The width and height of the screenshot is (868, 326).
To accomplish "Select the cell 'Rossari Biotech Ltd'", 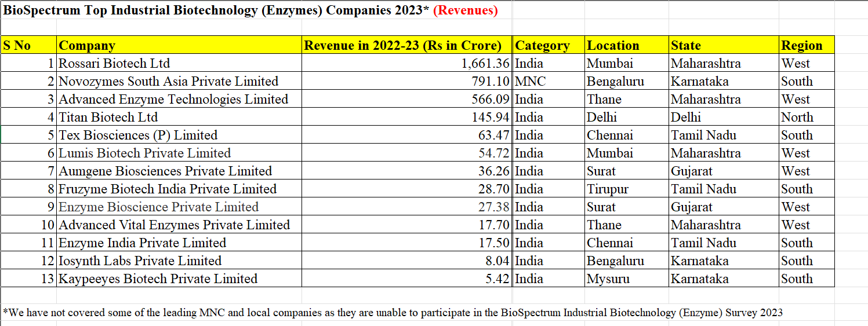I will 179,63.
